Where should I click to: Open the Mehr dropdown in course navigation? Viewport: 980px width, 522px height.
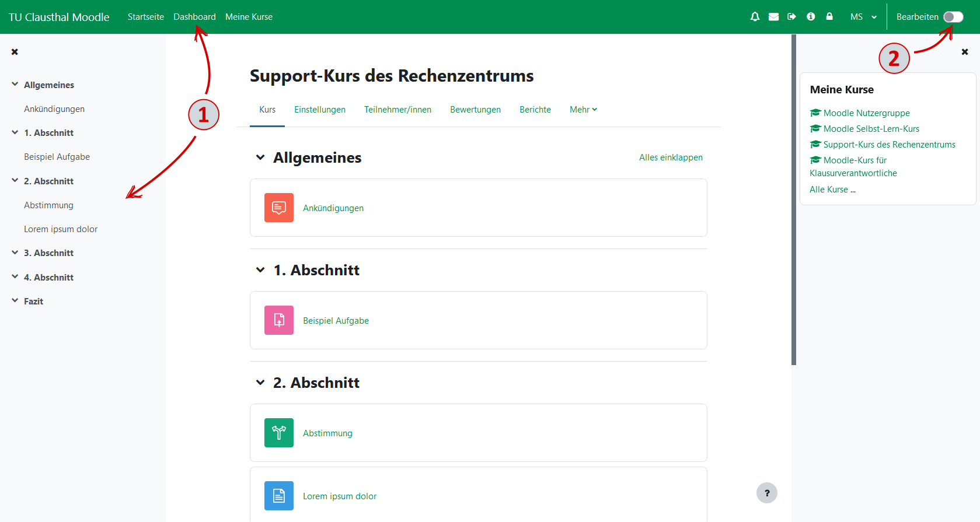(x=583, y=110)
